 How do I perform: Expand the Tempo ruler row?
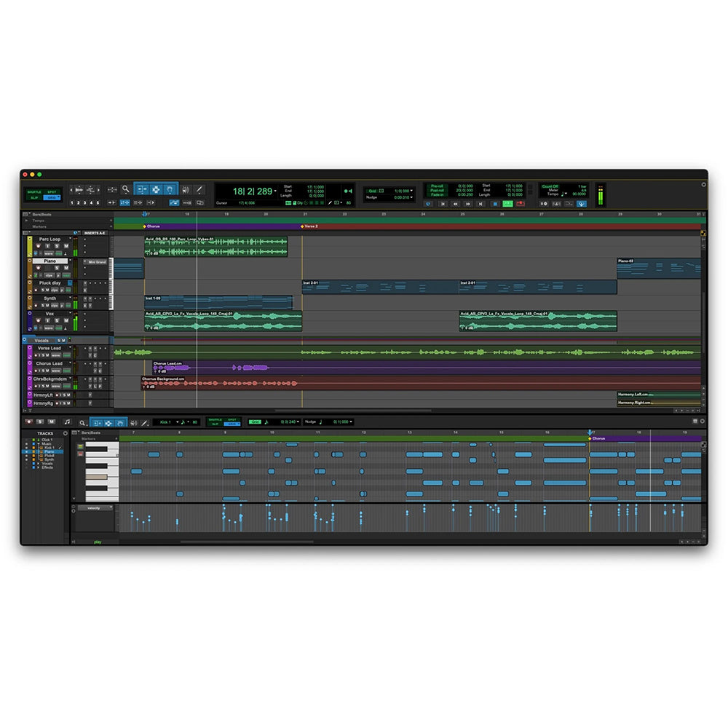tap(26, 221)
